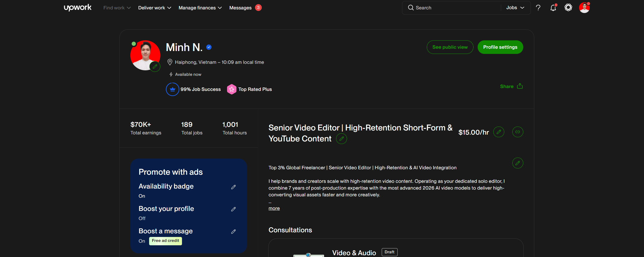Open the Manage finances menu
This screenshot has width=644, height=257.
tap(200, 8)
